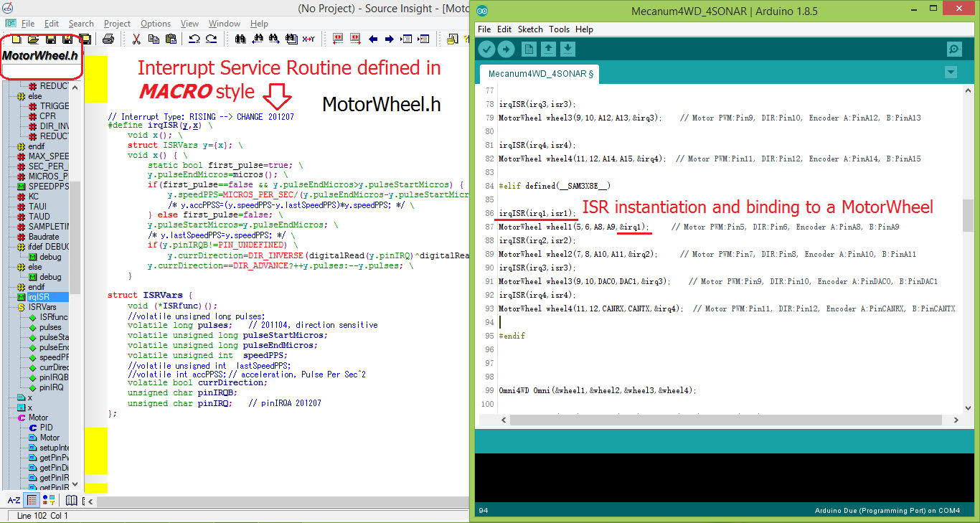This screenshot has width=980, height=523.
Task: Open File menu in Source Insight
Action: (x=28, y=24)
